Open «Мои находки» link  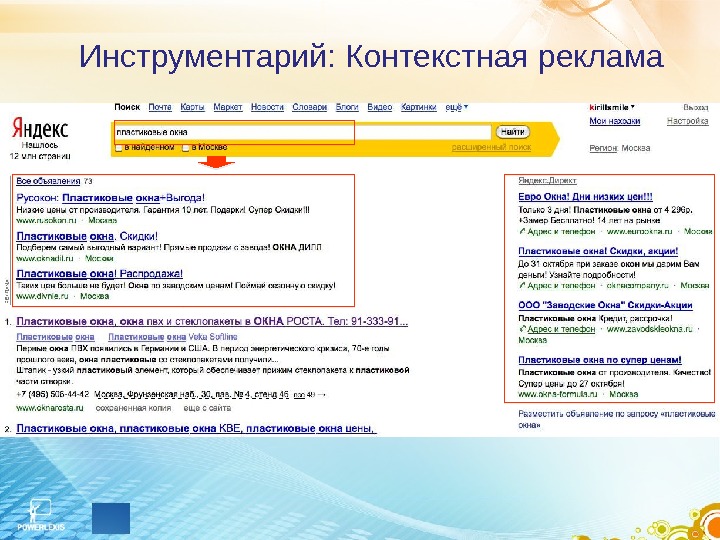[614, 122]
